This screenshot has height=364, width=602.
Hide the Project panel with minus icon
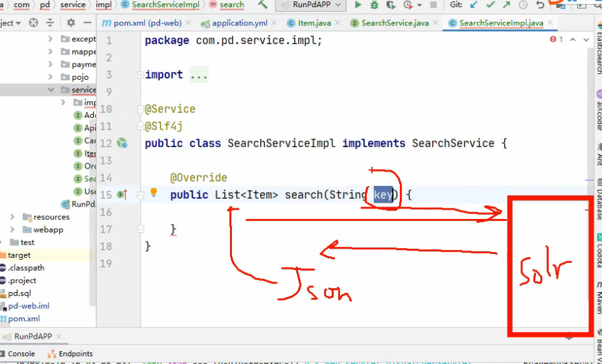coord(87,23)
